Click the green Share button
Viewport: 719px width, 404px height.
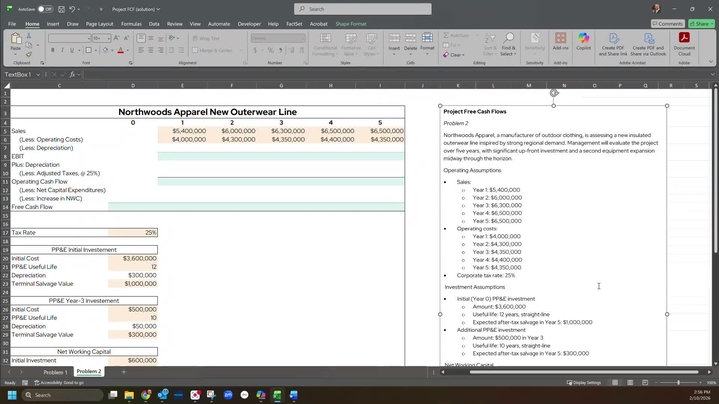click(702, 23)
